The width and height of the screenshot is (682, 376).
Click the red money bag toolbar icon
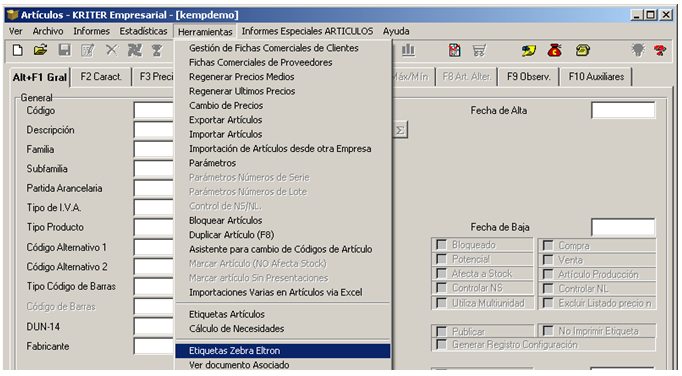point(555,50)
